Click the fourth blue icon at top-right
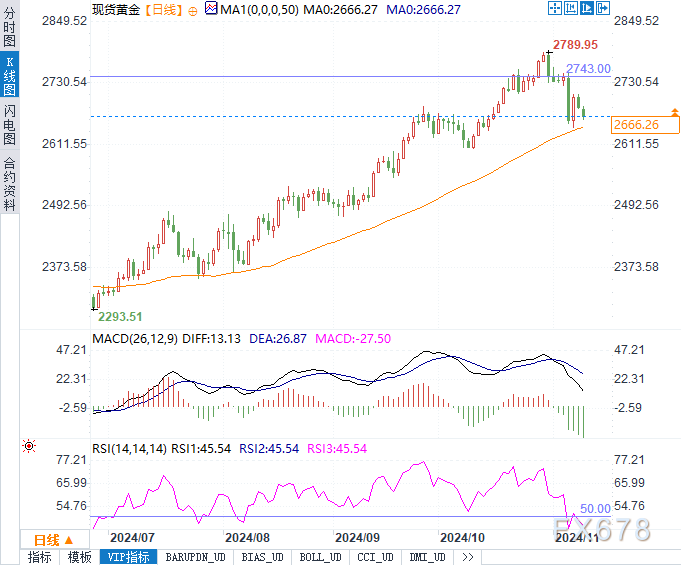681x565 pixels. pyautogui.click(x=603, y=8)
